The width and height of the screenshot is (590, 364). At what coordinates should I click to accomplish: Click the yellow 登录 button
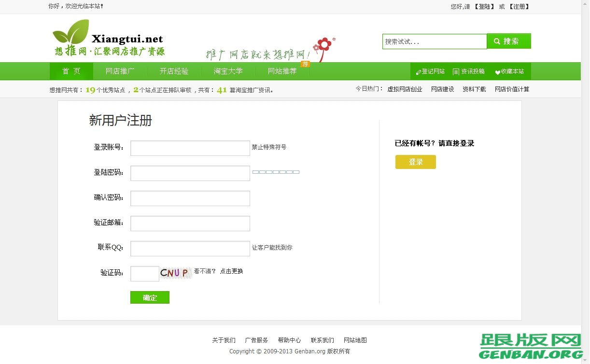415,162
